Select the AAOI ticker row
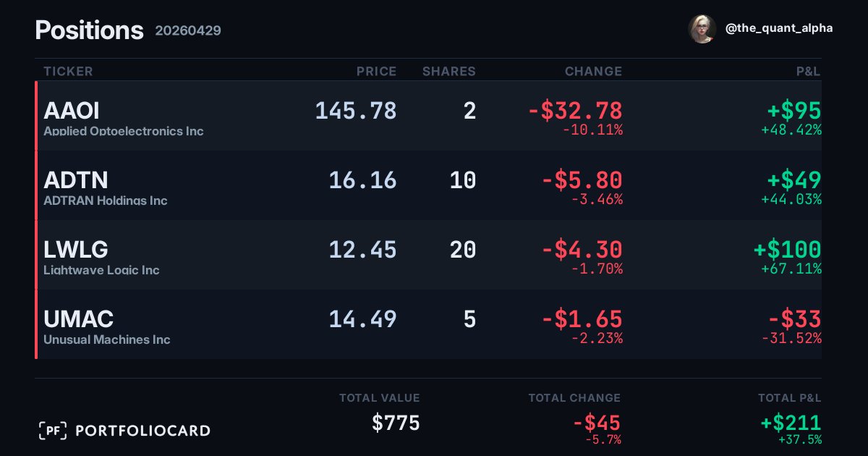The width and height of the screenshot is (868, 456). (428, 116)
